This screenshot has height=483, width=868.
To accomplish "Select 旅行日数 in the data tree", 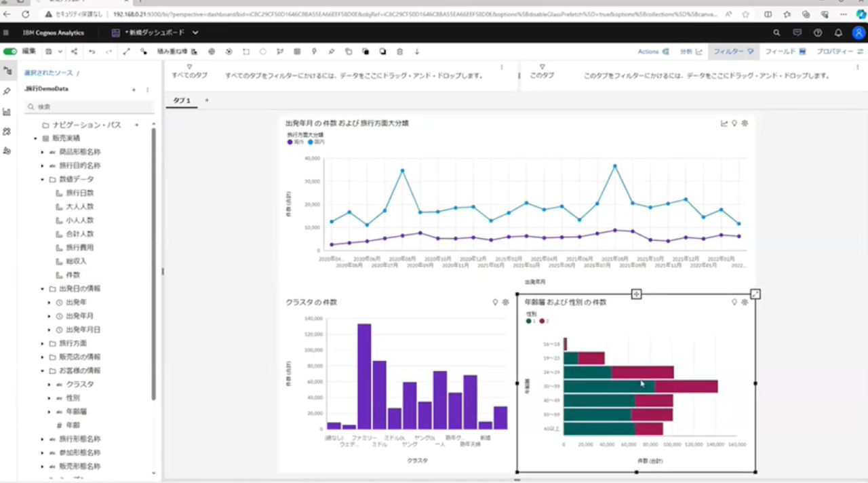I will (80, 193).
